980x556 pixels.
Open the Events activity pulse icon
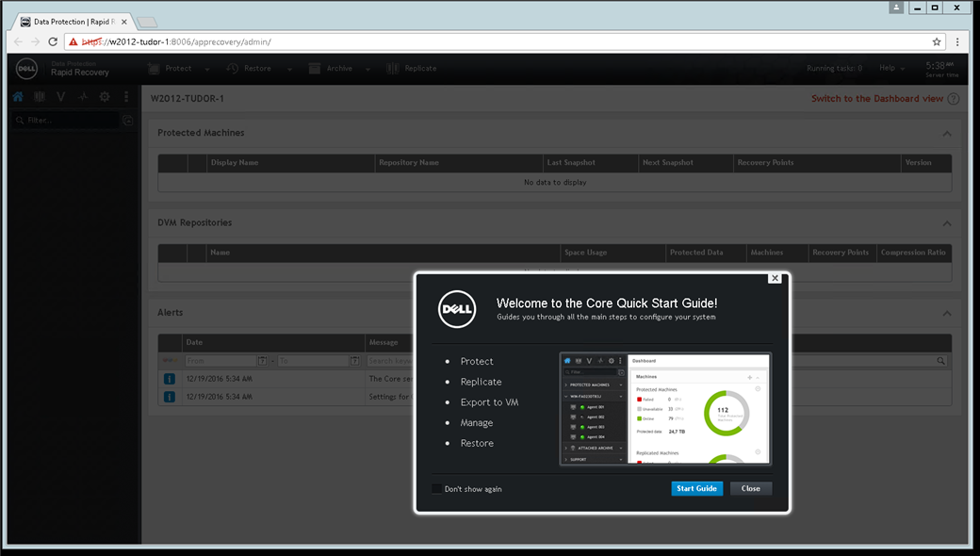[83, 96]
